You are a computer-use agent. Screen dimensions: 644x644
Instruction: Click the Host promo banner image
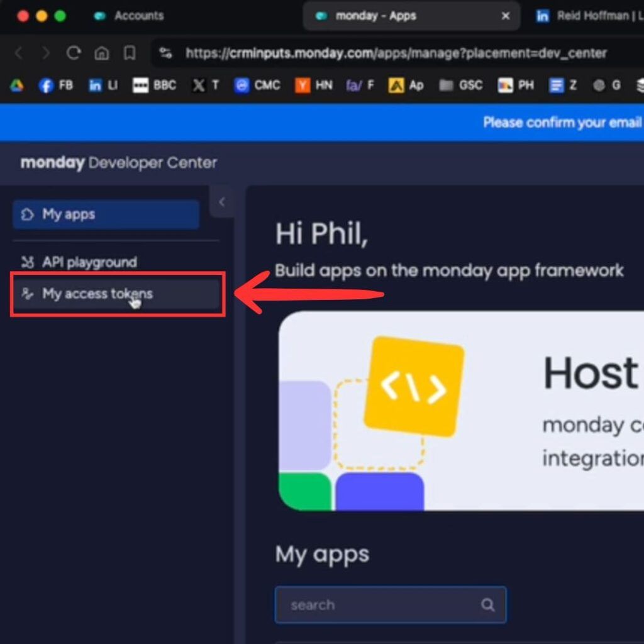(461, 411)
